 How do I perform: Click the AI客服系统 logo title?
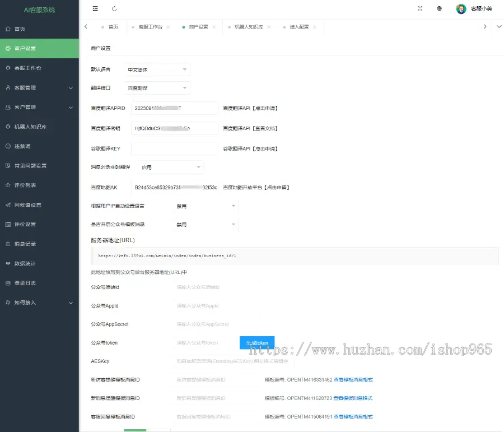(40, 10)
